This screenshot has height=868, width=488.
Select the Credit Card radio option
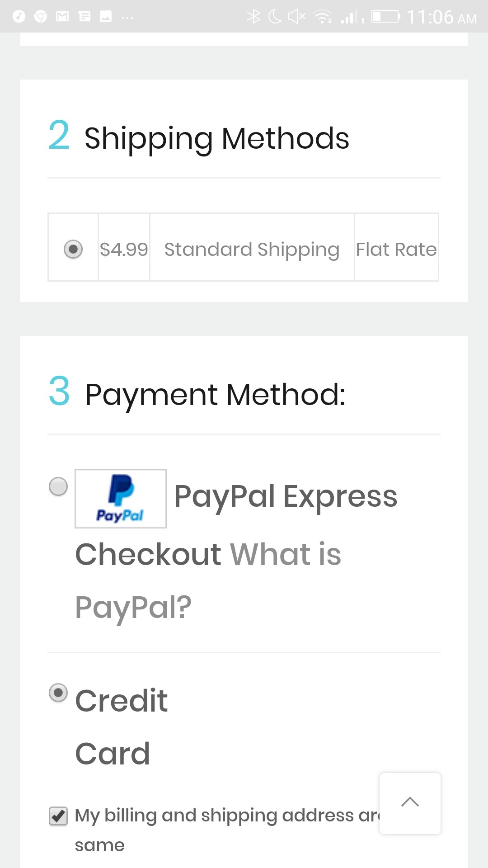click(58, 693)
